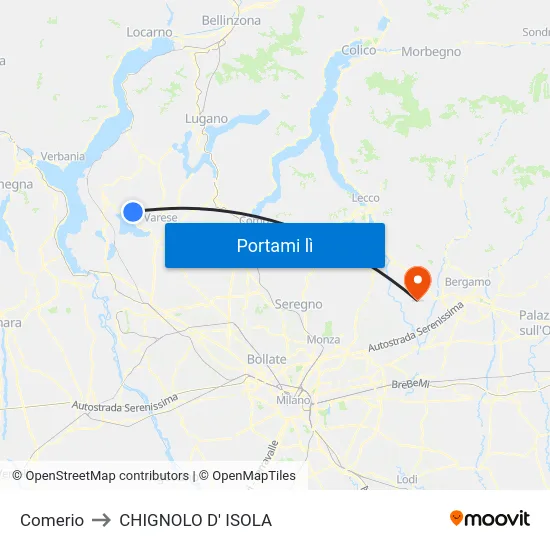This screenshot has width=550, height=550.
Task: Click the arrow between Comerio and Chignolo
Action: click(x=101, y=520)
